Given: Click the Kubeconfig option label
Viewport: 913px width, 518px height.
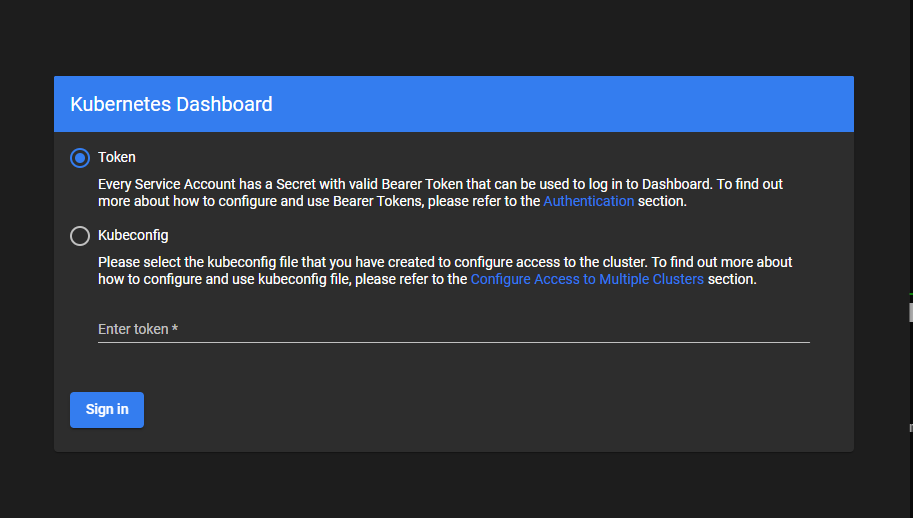Looking at the screenshot, I should coord(133,235).
